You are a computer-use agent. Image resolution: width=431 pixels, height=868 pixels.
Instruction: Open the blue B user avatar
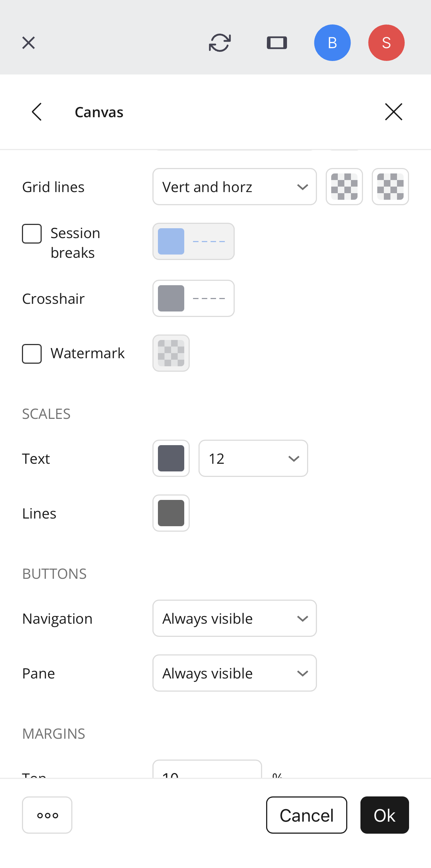click(x=332, y=43)
